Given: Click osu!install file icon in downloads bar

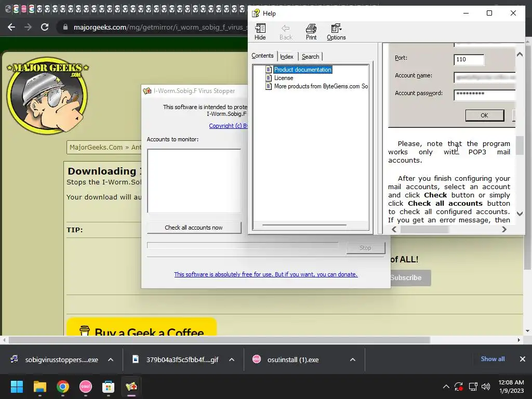Looking at the screenshot, I should 257,359.
